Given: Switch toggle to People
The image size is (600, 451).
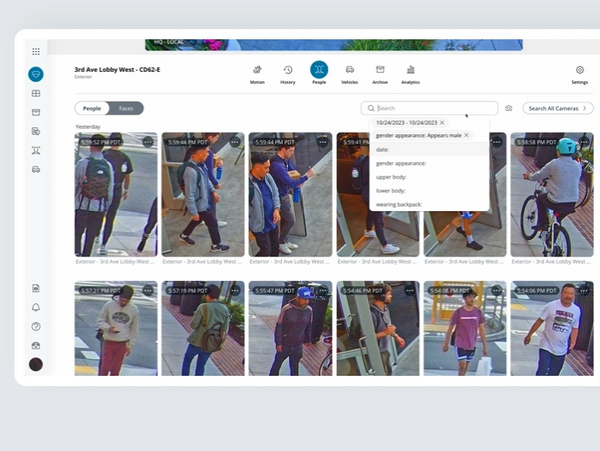Looking at the screenshot, I should point(92,108).
